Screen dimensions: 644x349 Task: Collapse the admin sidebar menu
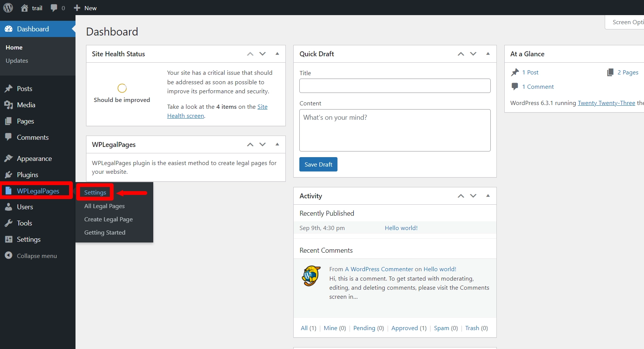point(36,256)
